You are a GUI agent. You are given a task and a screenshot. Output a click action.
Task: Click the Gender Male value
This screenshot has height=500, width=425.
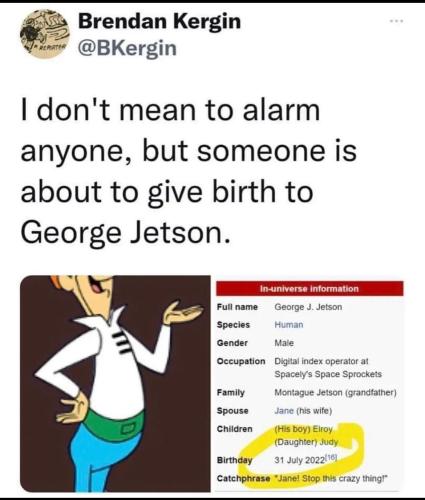pyautogui.click(x=284, y=343)
